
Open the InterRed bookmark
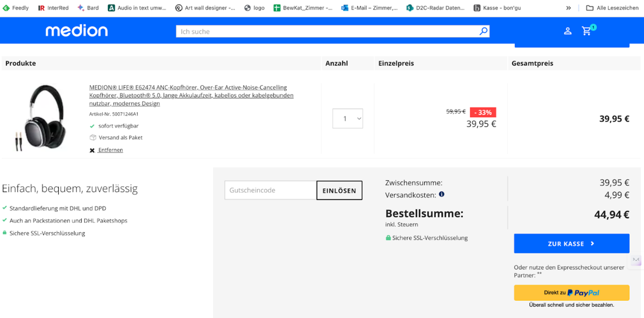(53, 8)
